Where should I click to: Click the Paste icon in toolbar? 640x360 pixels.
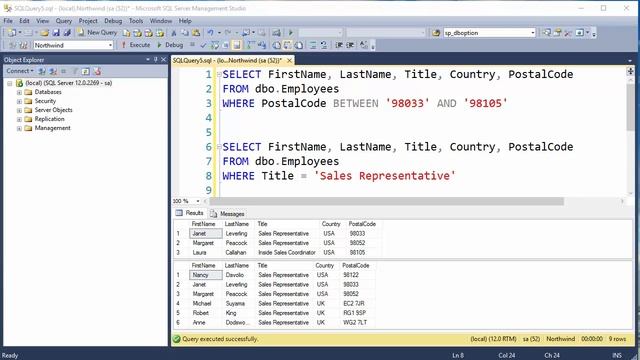196,33
